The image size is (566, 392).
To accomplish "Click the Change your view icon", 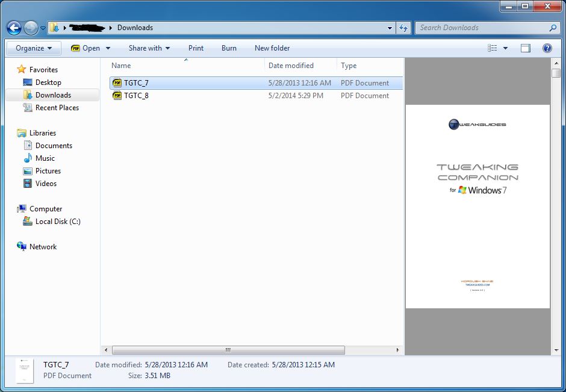I will (492, 48).
